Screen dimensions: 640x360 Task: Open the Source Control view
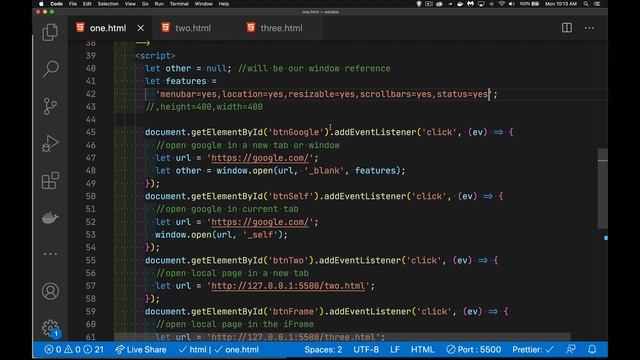[50, 106]
